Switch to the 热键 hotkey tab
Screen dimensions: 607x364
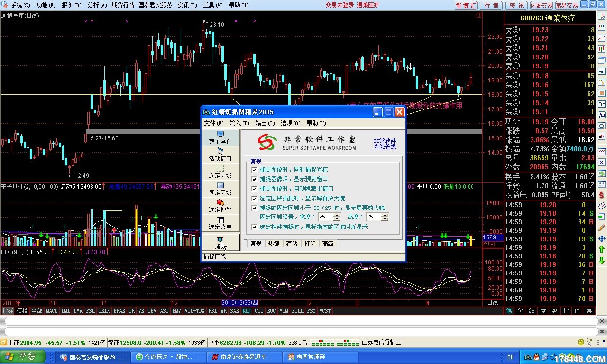[274, 244]
